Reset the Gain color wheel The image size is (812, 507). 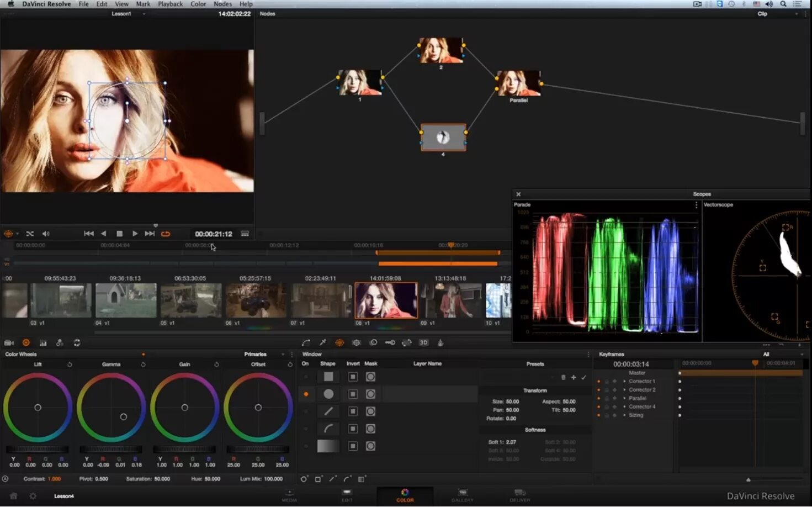point(216,365)
